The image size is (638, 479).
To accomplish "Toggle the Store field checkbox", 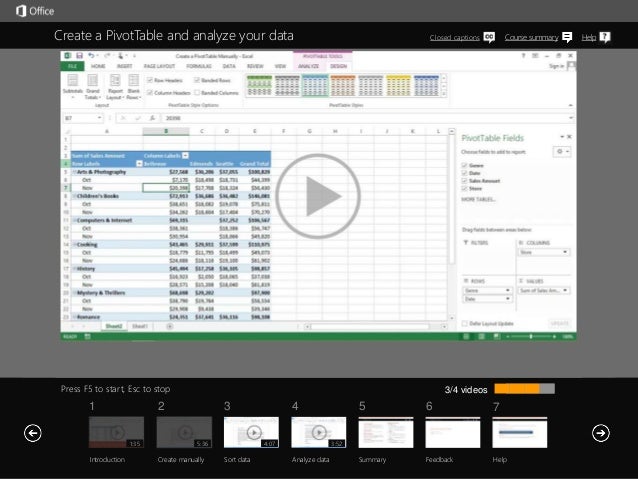I will [x=464, y=188].
